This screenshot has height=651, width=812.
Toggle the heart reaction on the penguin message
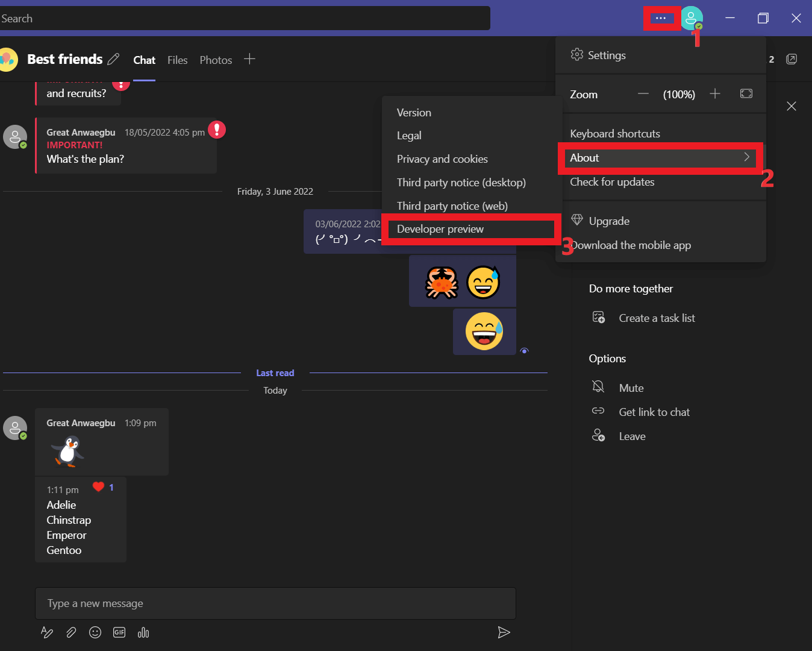pos(98,486)
